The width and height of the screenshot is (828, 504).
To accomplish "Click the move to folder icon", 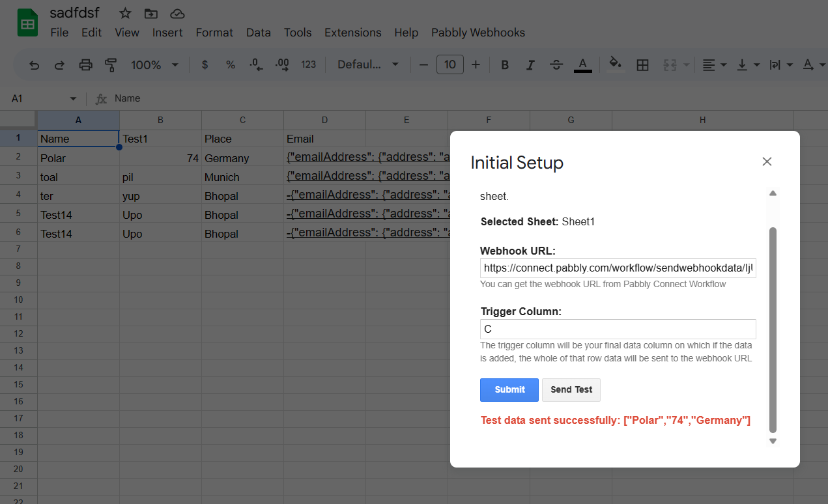I will pos(151,13).
